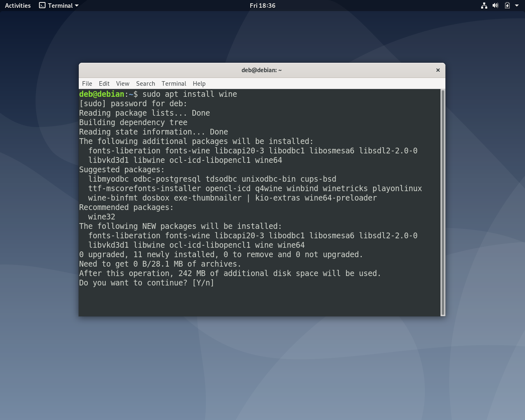Viewport: 525px width, 420px height.
Task: Open the File menu
Action: [87, 83]
